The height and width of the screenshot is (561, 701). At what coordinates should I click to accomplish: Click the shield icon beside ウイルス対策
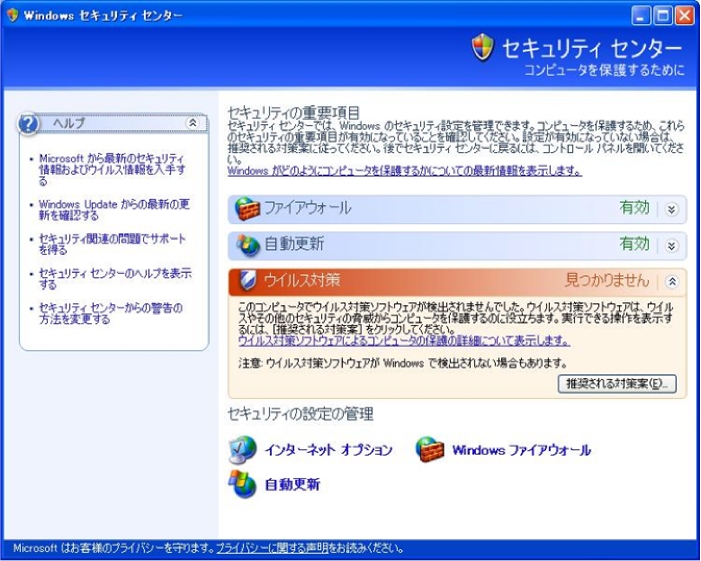[x=244, y=280]
